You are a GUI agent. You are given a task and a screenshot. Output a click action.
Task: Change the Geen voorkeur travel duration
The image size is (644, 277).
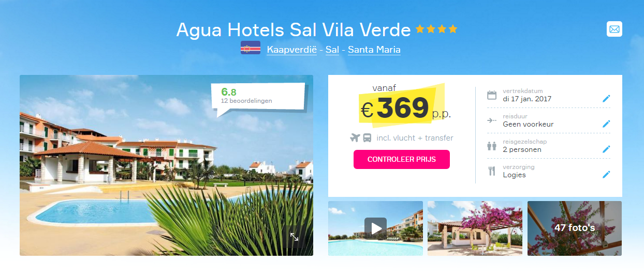coord(528,124)
